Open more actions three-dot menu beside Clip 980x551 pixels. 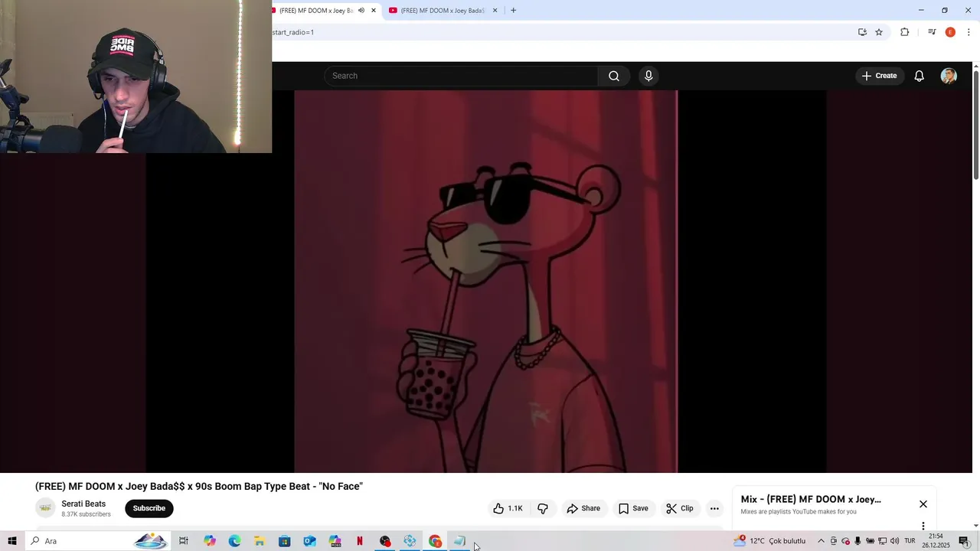(x=714, y=508)
